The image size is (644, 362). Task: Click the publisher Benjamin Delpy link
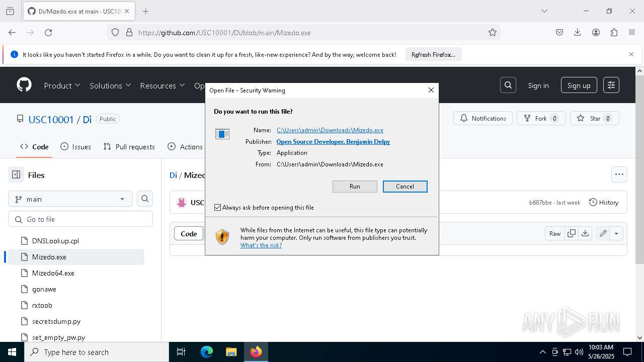pos(333,142)
